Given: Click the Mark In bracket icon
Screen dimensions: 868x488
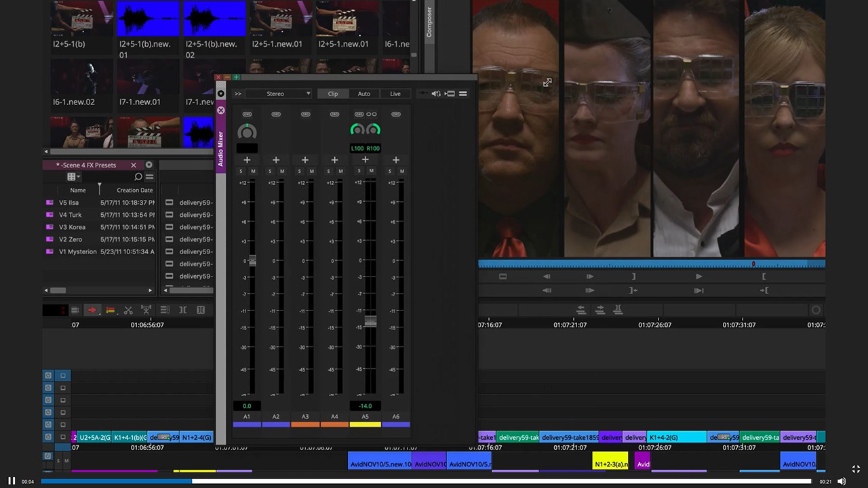Looking at the screenshot, I should point(764,277).
